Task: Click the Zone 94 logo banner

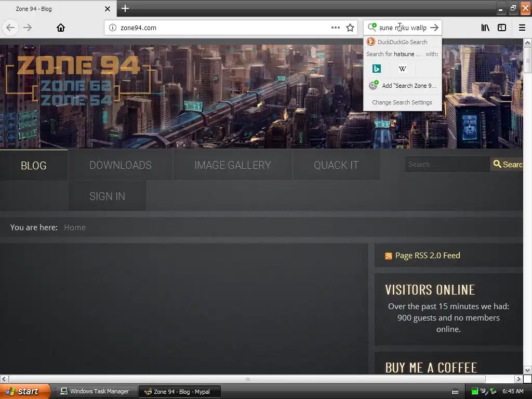Action: point(79,81)
